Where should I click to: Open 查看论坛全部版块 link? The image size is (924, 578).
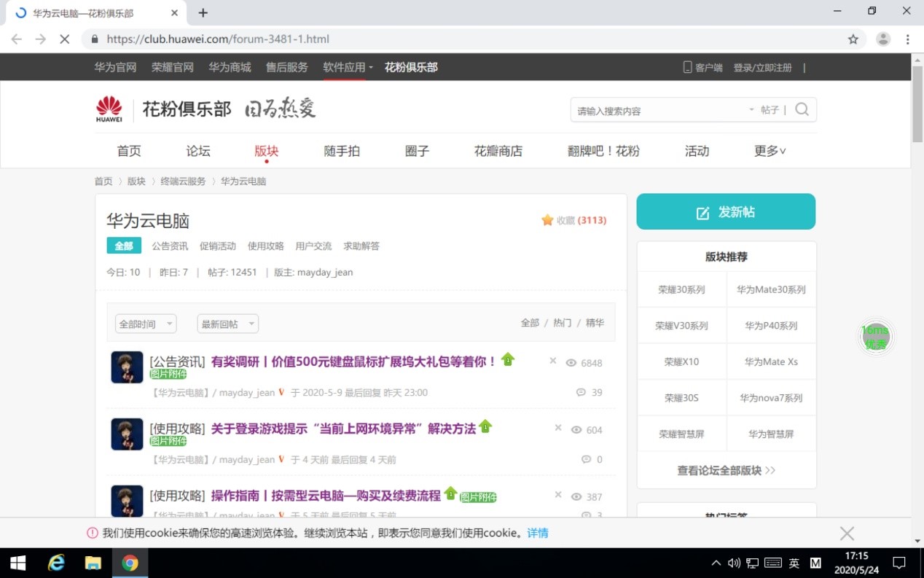pos(726,470)
